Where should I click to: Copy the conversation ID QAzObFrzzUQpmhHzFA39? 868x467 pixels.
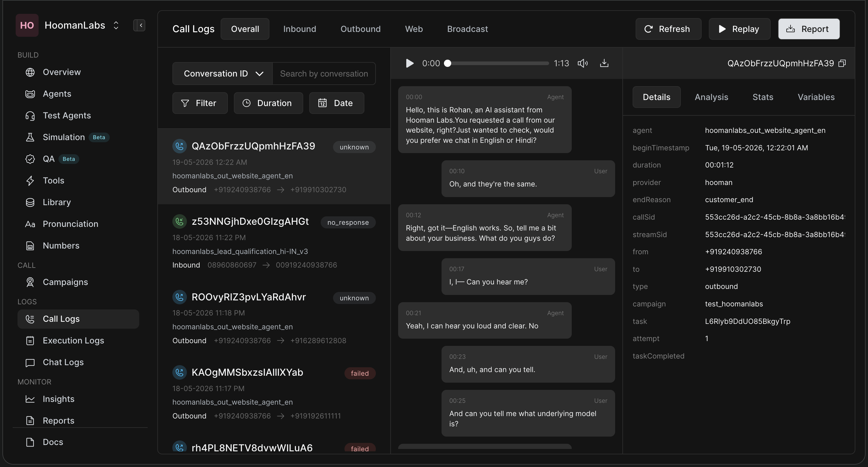[842, 63]
